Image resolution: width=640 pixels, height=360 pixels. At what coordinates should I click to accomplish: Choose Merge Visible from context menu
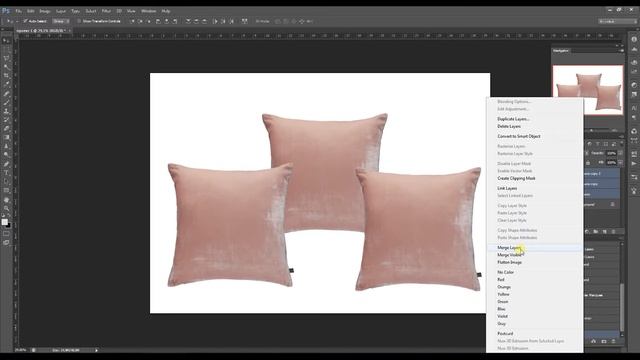pyautogui.click(x=534, y=255)
